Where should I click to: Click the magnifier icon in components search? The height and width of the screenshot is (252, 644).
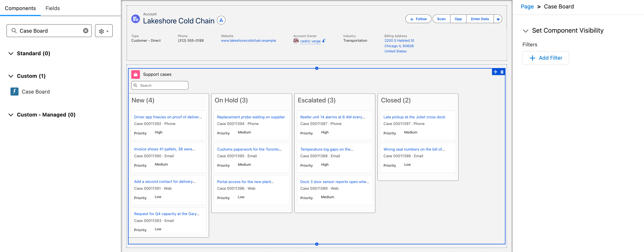pos(14,31)
